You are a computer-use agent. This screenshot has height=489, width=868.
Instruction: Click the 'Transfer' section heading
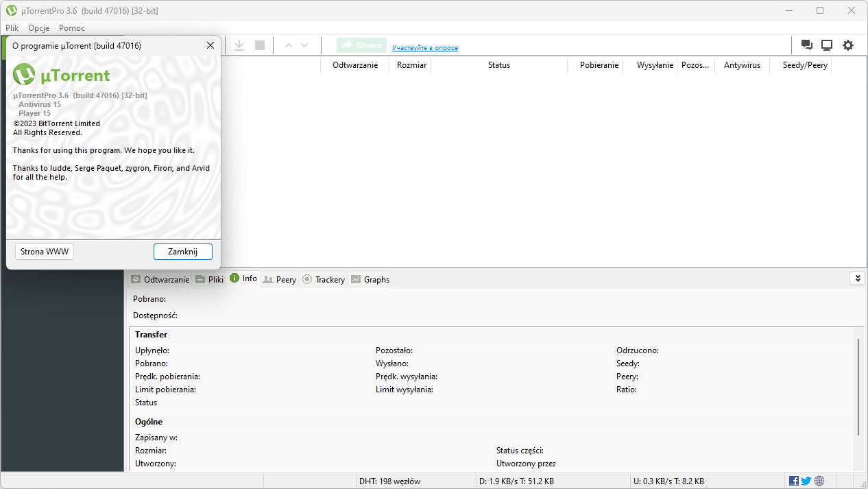pyautogui.click(x=151, y=335)
